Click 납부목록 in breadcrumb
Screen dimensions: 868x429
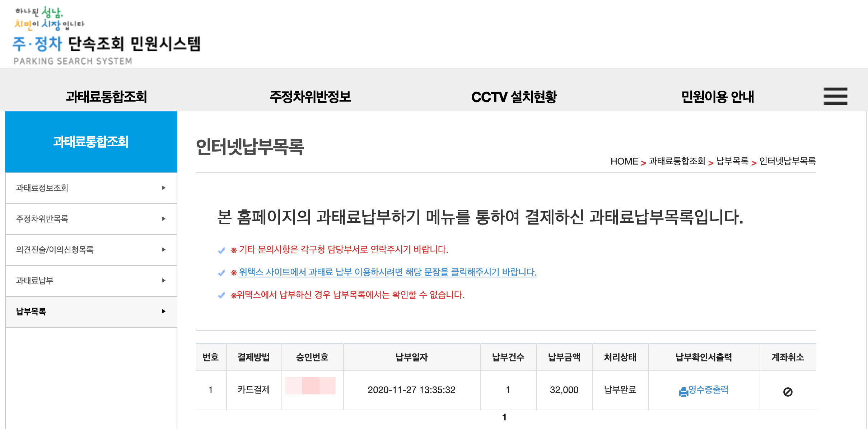click(x=732, y=161)
